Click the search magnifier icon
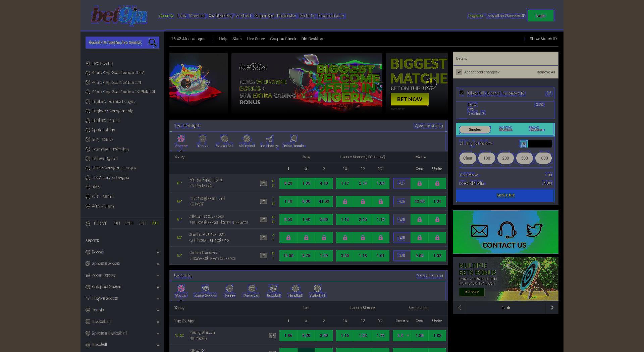This screenshot has height=352, width=644. [x=153, y=43]
